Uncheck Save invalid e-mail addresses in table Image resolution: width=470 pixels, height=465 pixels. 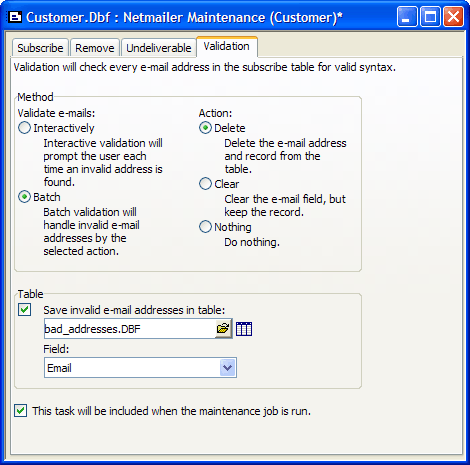pyautogui.click(x=25, y=310)
